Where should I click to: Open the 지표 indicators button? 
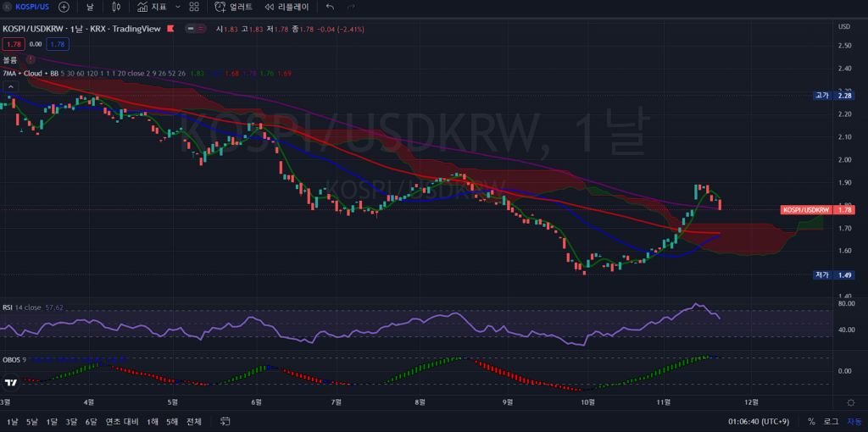[x=152, y=7]
